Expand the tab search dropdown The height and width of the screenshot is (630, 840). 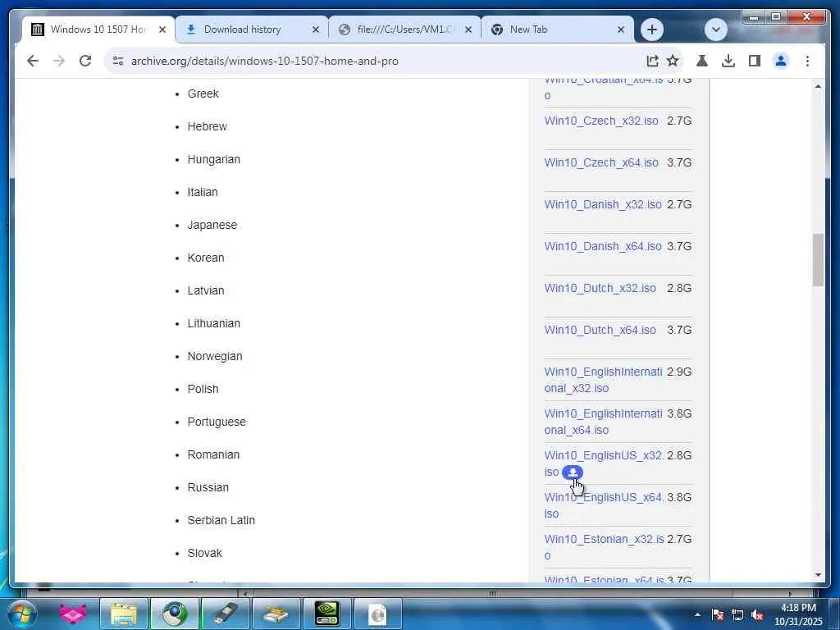coord(715,30)
